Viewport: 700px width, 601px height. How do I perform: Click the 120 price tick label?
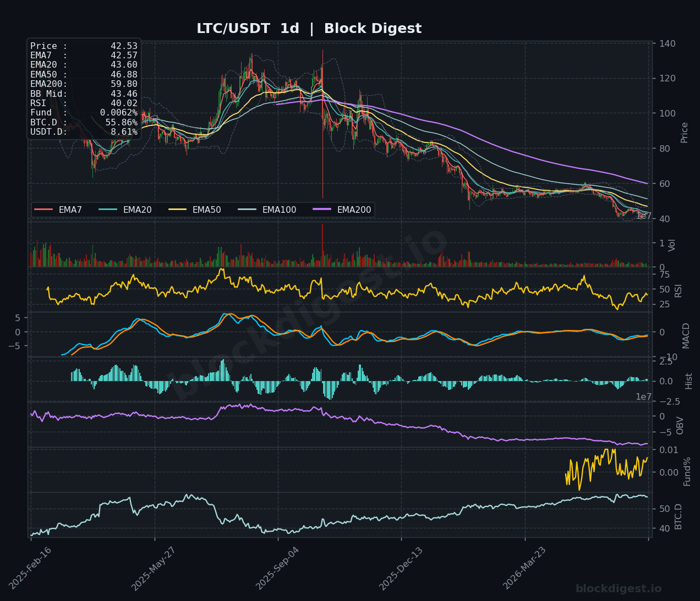668,79
